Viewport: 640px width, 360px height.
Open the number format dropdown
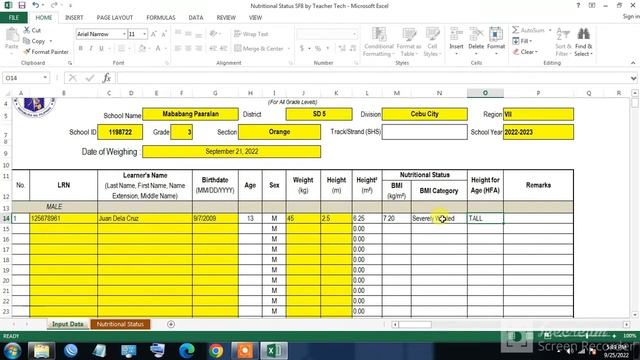(x=354, y=34)
